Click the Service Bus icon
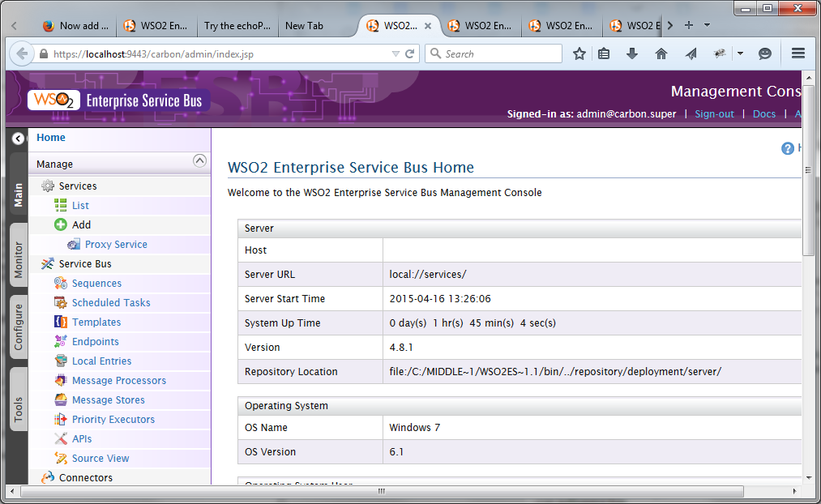 tap(48, 264)
